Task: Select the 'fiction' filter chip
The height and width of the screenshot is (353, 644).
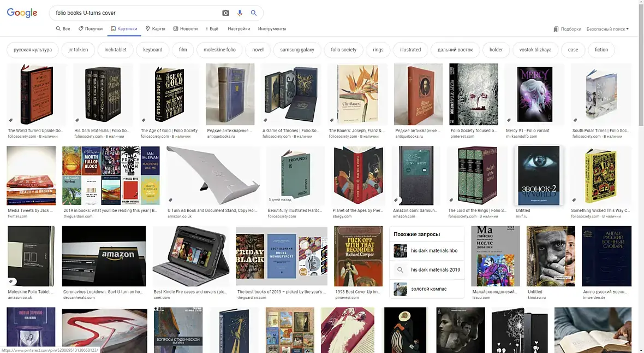Action: coord(601,50)
